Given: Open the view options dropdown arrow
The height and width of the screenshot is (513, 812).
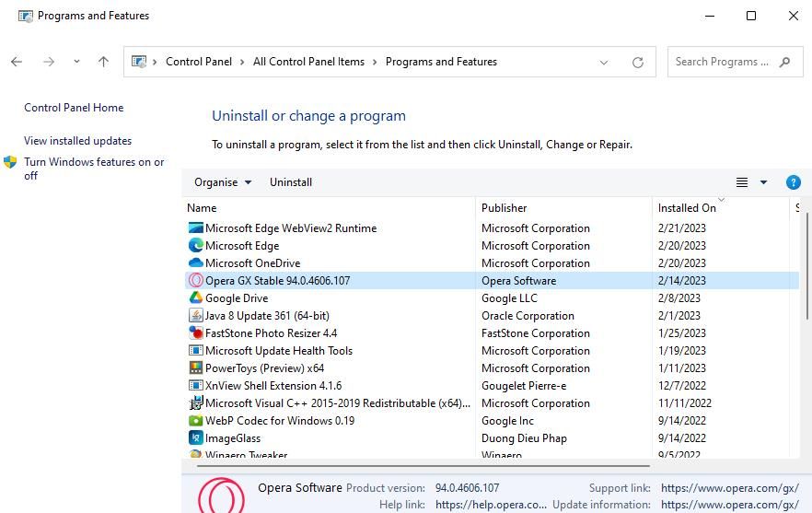Looking at the screenshot, I should tap(763, 182).
